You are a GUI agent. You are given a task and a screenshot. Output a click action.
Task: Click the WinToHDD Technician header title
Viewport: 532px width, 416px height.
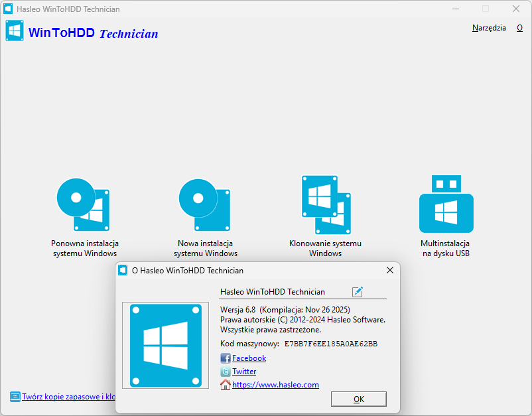[94, 33]
